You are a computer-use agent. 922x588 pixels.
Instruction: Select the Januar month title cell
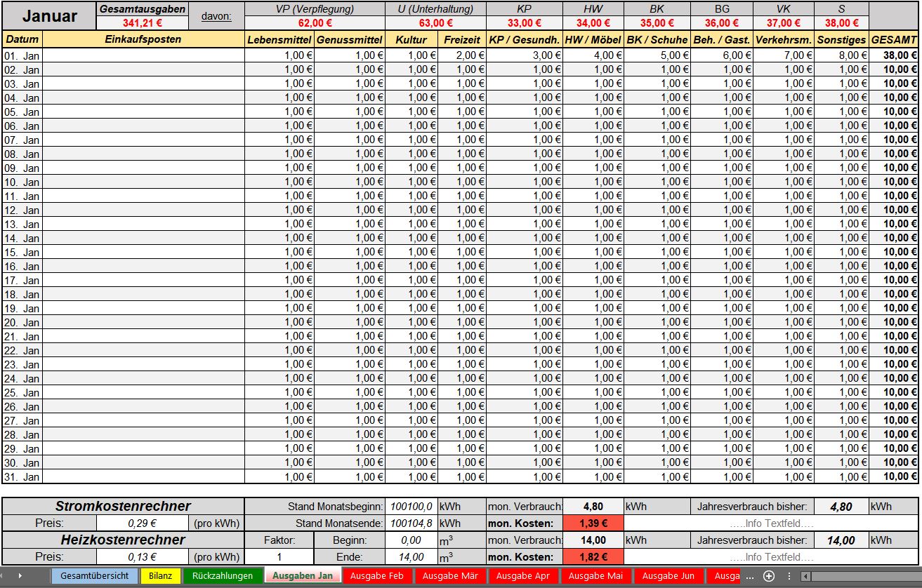(49, 15)
